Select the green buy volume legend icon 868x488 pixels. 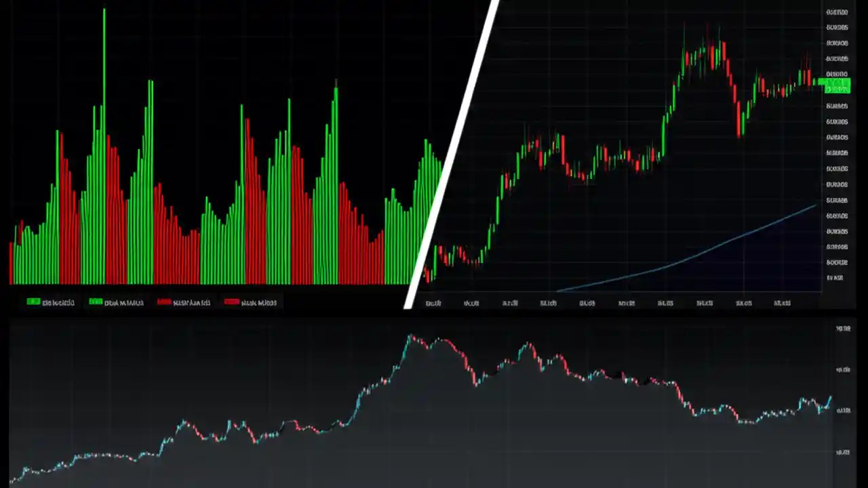click(33, 302)
